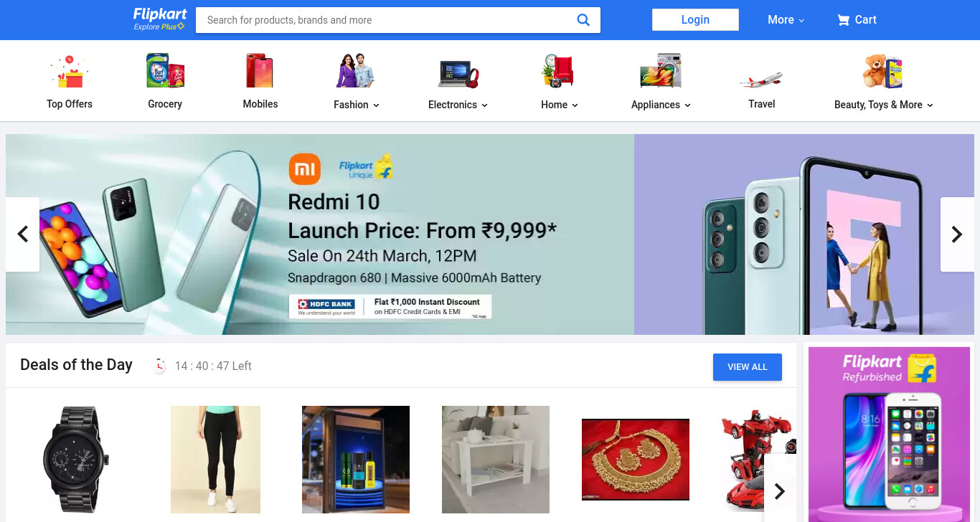Open the shopping Cart icon
980x522 pixels.
pos(844,20)
